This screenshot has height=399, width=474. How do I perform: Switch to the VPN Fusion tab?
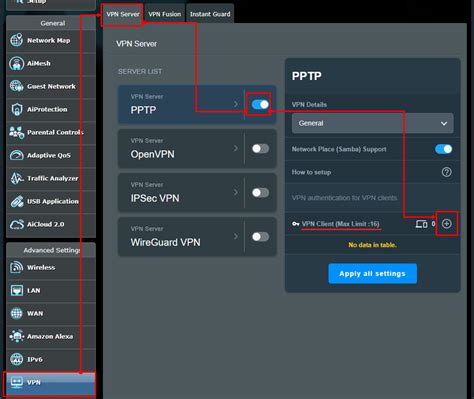point(165,14)
